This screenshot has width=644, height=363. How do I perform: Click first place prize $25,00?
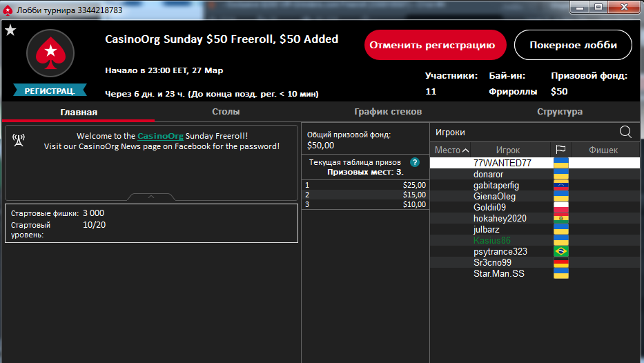coord(414,185)
